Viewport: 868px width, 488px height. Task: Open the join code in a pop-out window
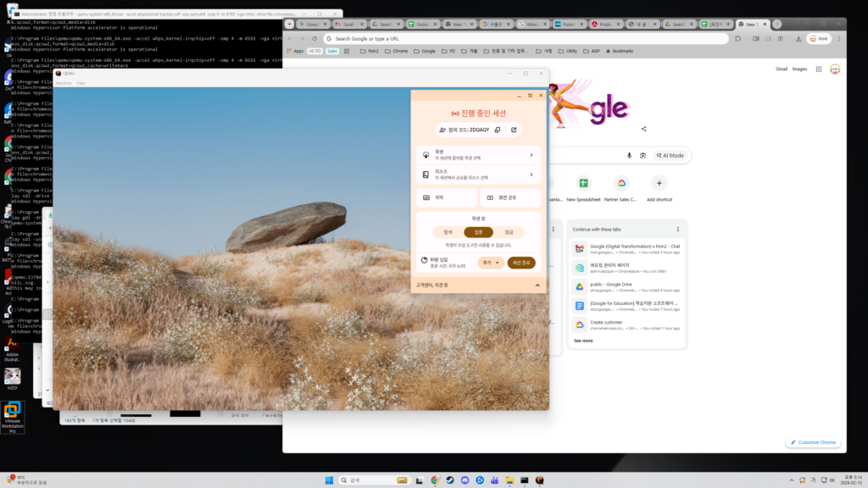(x=513, y=130)
